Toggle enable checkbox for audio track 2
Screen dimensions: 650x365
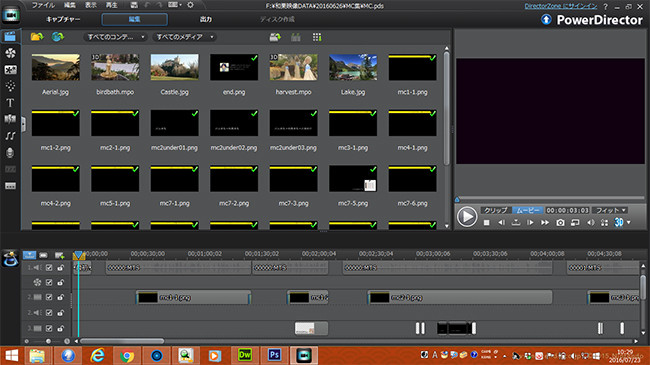coord(49,313)
